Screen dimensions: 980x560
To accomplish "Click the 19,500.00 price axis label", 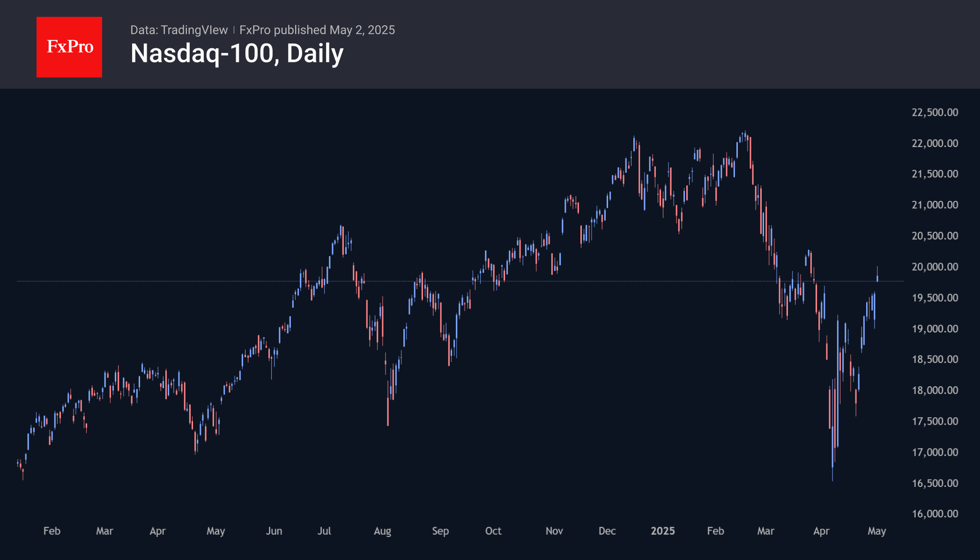I will pos(935,298).
